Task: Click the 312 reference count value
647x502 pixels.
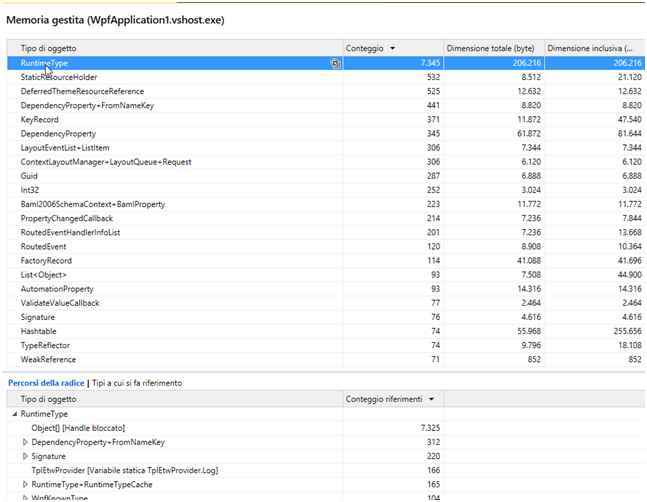Action: pos(433,442)
